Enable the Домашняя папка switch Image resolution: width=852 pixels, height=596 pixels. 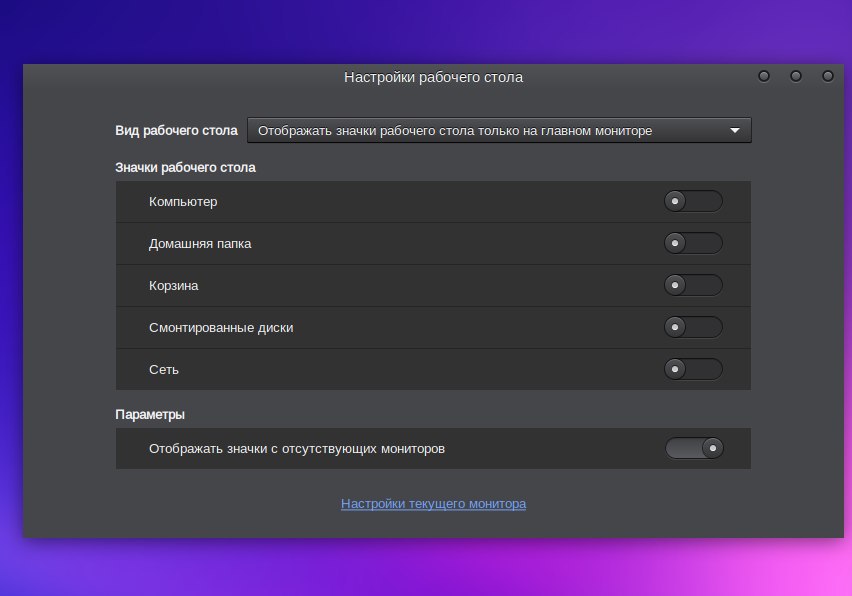coord(693,243)
